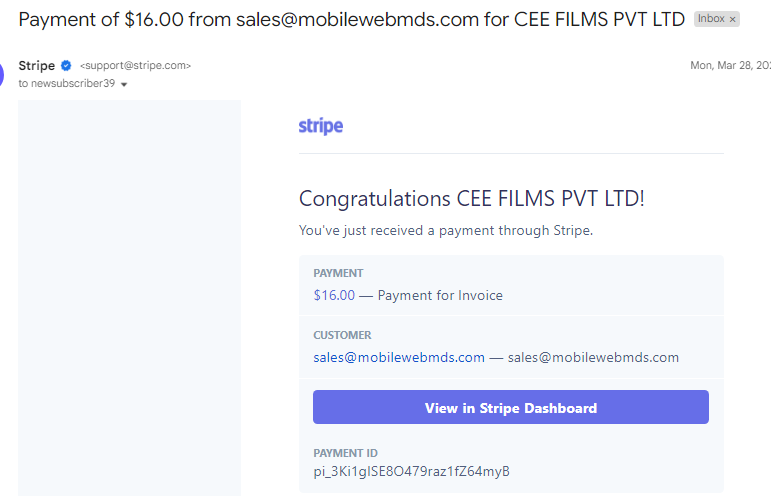
Task: Click the purple stripe logo
Action: [321, 126]
